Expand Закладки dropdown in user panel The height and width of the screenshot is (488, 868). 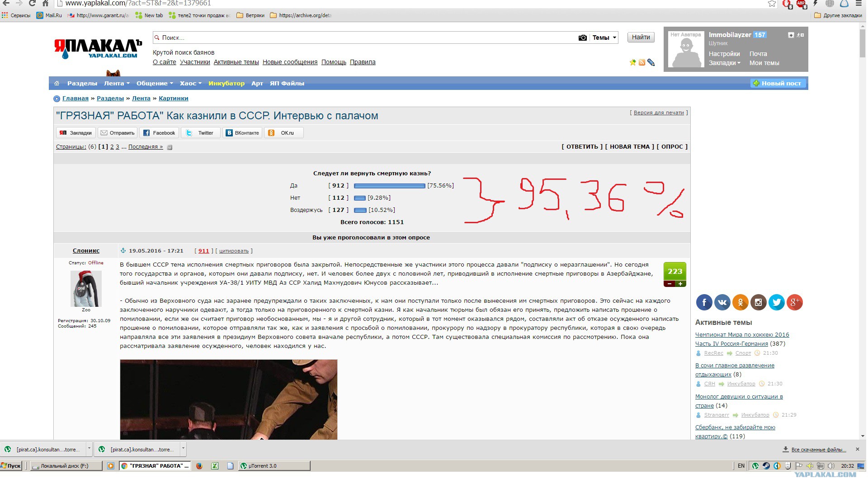[x=724, y=63]
